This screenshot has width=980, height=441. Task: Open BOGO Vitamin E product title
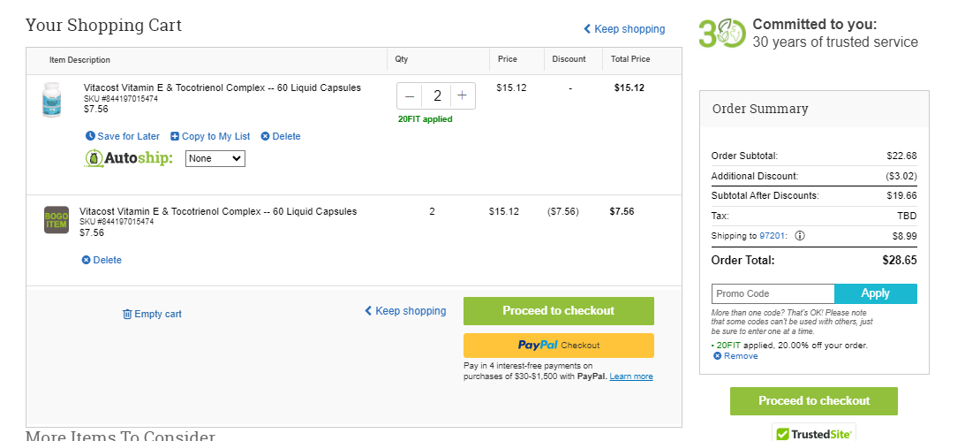click(x=218, y=211)
